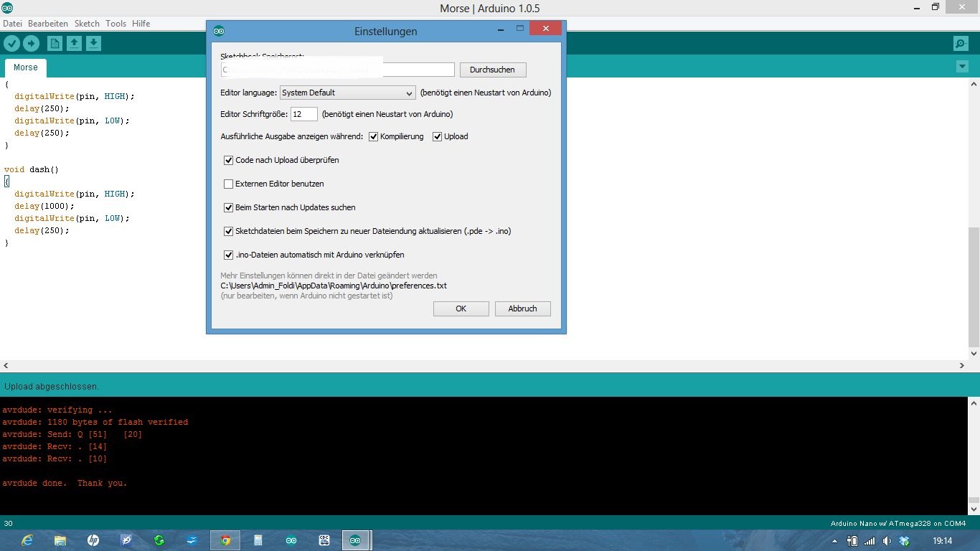980x551 pixels.
Task: Click the console scrollbar up arrow
Action: [x=974, y=403]
